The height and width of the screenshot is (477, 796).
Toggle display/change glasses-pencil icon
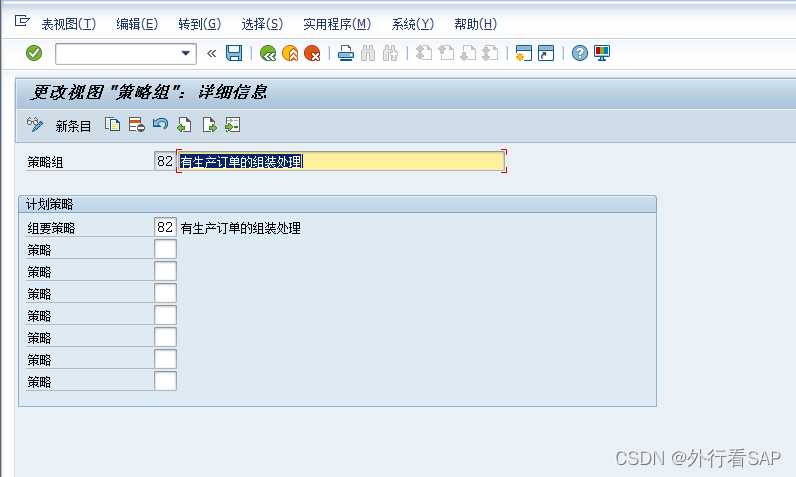click(35, 125)
